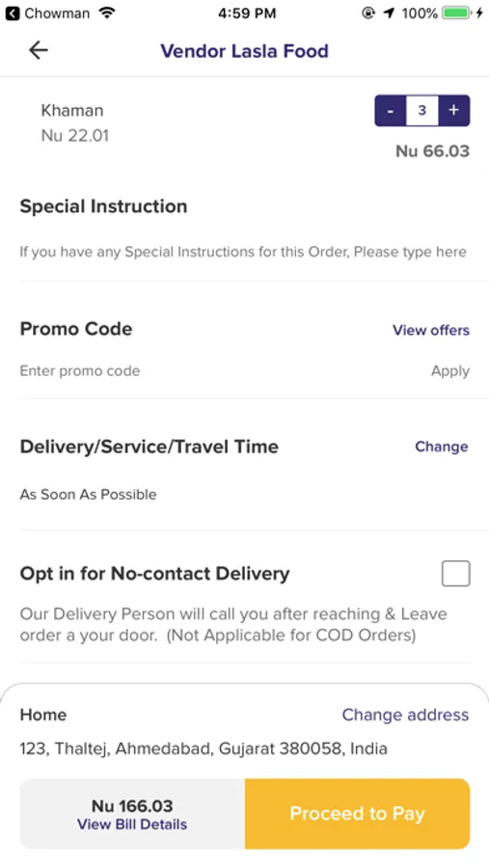489x868 pixels.
Task: Select Change address link
Action: click(405, 715)
